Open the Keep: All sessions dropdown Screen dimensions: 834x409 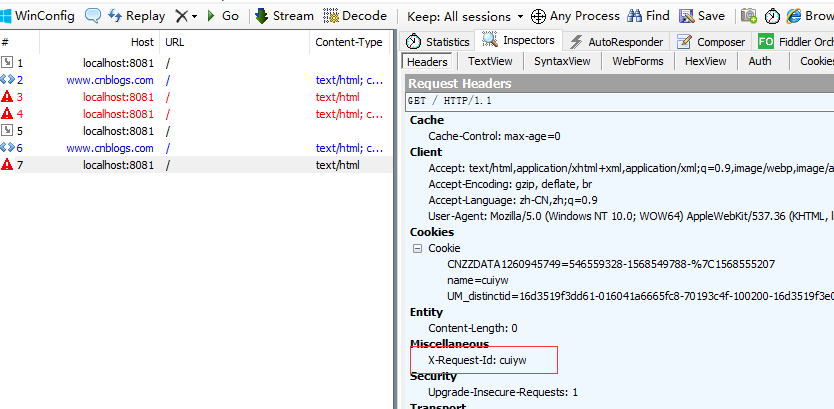[465, 16]
